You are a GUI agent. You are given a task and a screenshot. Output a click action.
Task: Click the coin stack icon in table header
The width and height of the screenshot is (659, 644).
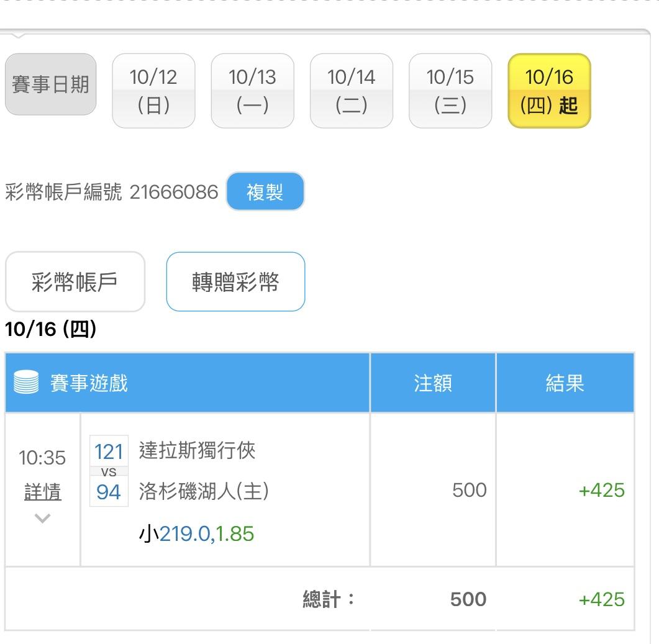pyautogui.click(x=26, y=383)
